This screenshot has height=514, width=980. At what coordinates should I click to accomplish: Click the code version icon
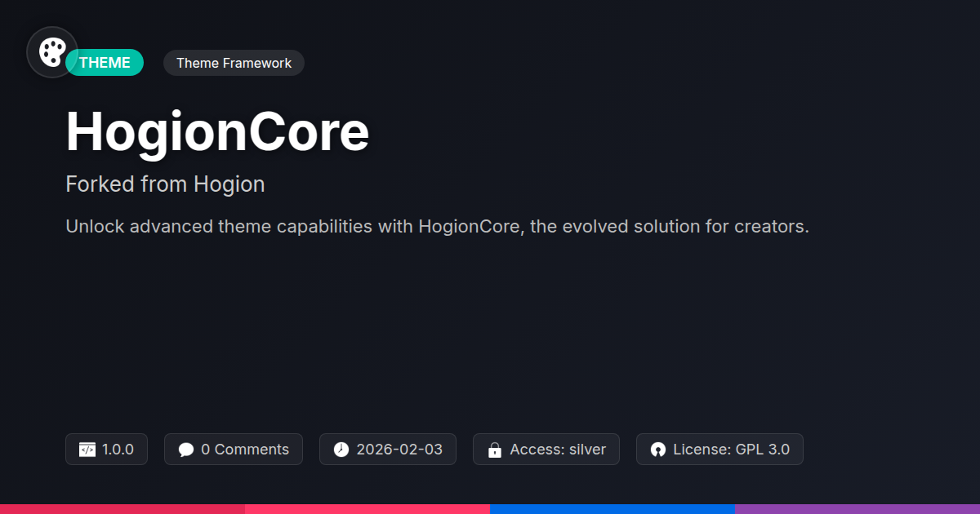pos(87,450)
